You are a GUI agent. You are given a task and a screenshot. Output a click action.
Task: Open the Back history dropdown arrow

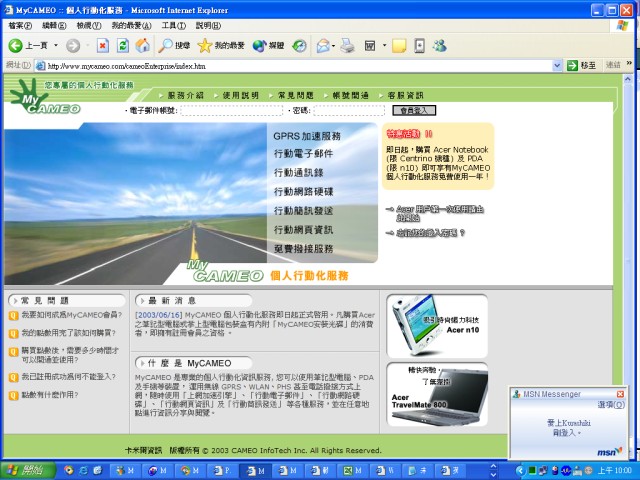coord(56,45)
